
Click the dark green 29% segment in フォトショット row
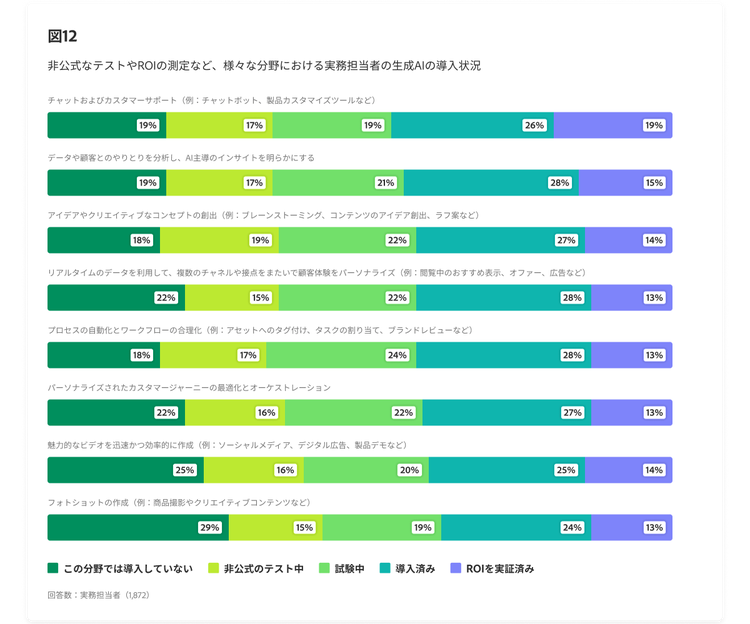click(x=138, y=527)
